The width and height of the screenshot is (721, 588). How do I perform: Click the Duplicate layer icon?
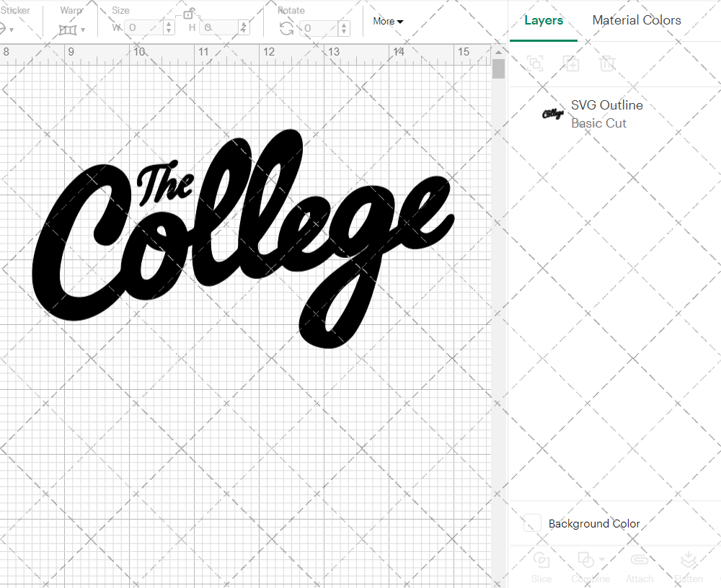[x=572, y=63]
